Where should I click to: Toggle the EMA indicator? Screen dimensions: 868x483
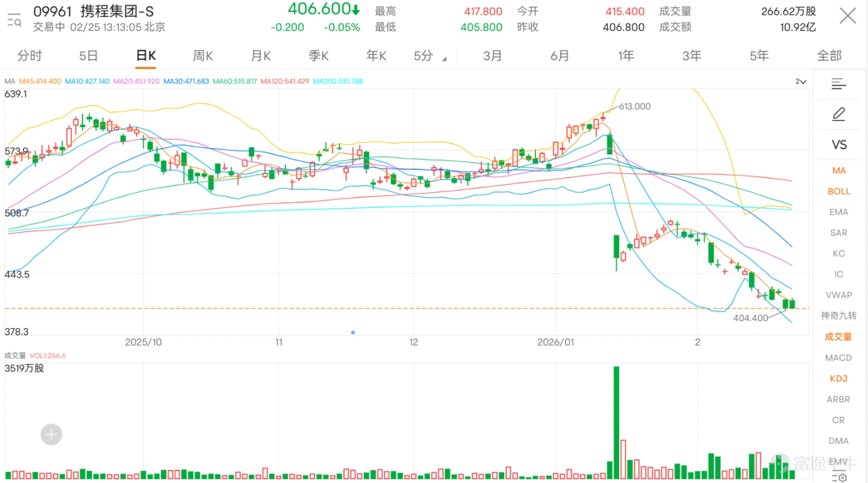(839, 212)
